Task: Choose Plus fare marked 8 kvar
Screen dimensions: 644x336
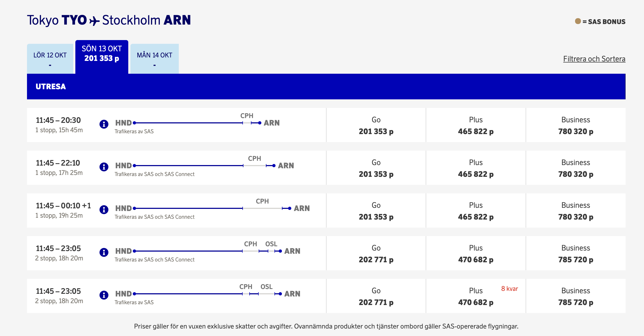Action: (x=476, y=296)
